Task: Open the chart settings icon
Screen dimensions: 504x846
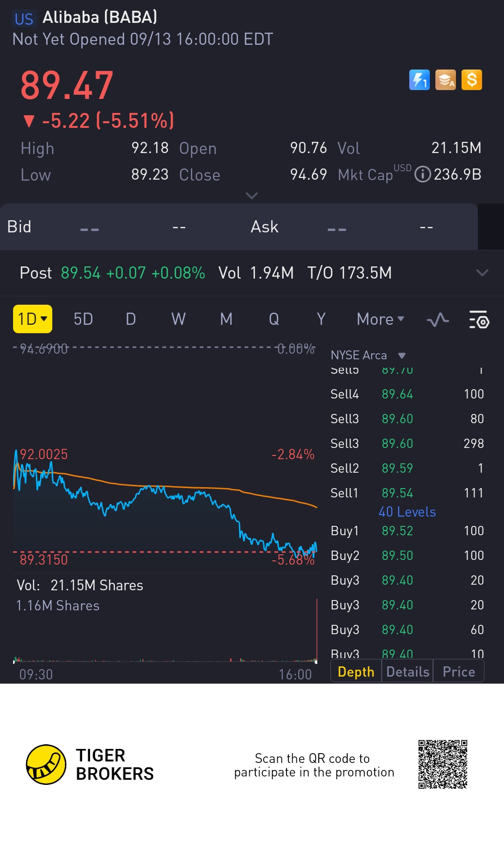Action: [479, 320]
